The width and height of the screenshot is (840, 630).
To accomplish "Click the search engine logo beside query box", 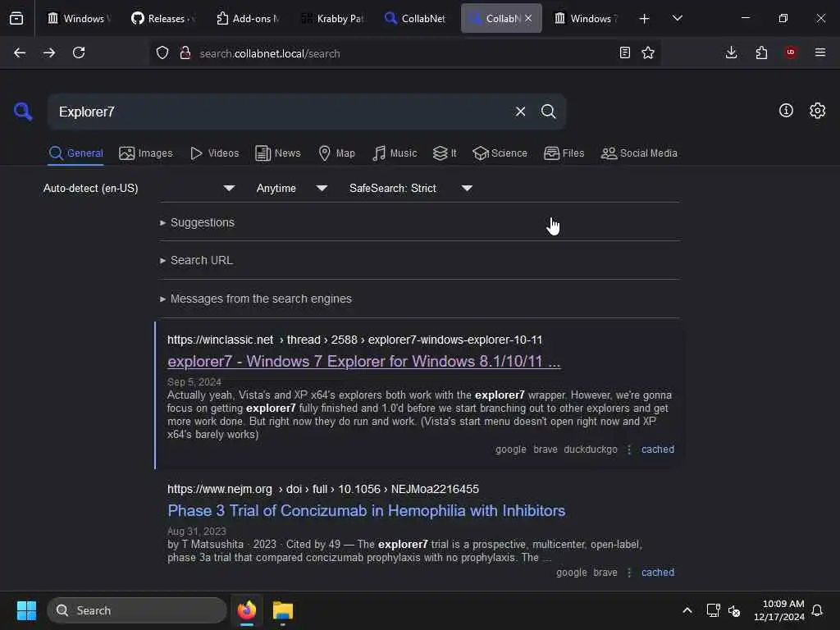I will (22, 112).
